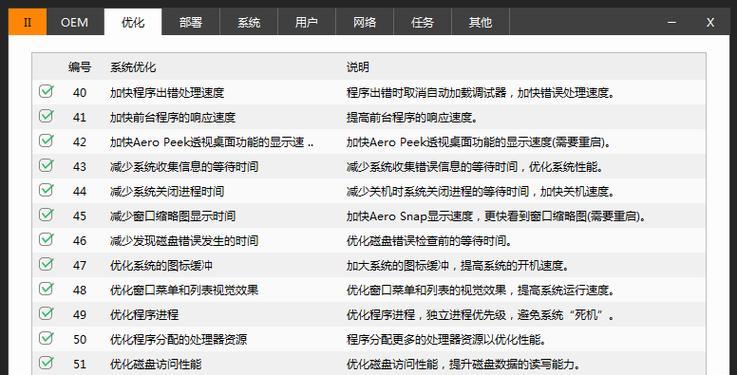Open the 系统 tab
Viewport: 737px width, 375px height.
coord(249,22)
